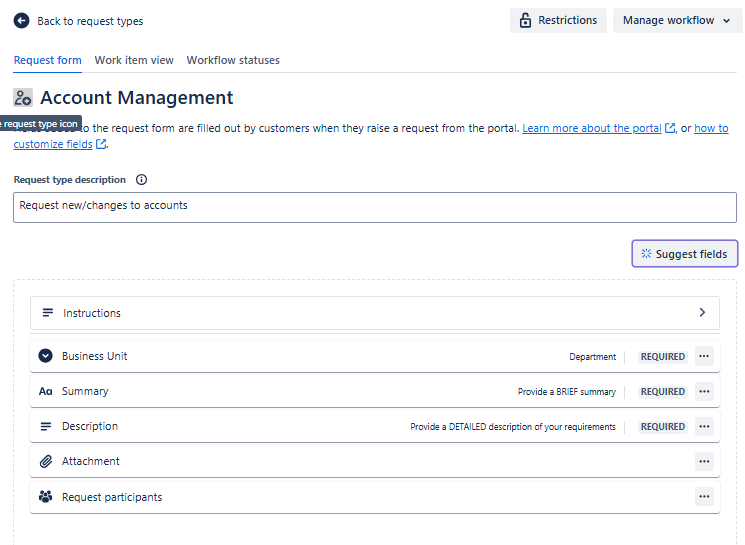Viewport: 745px width, 545px height.
Task: Change the Account Management request type icon
Action: click(x=23, y=98)
